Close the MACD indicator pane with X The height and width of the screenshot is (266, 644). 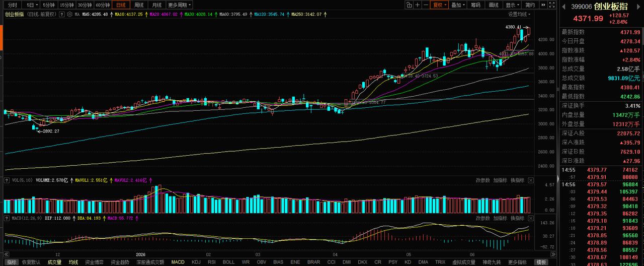531,218
